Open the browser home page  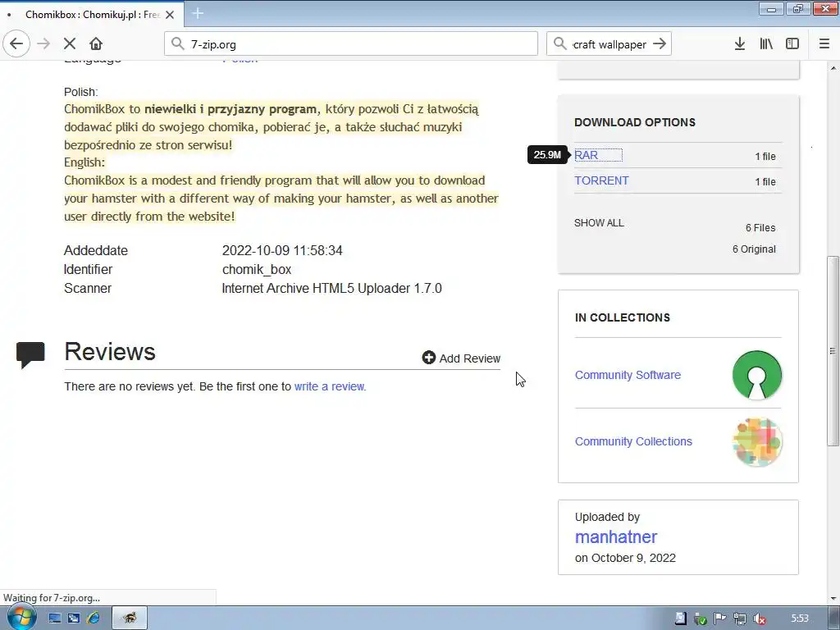pyautogui.click(x=96, y=44)
